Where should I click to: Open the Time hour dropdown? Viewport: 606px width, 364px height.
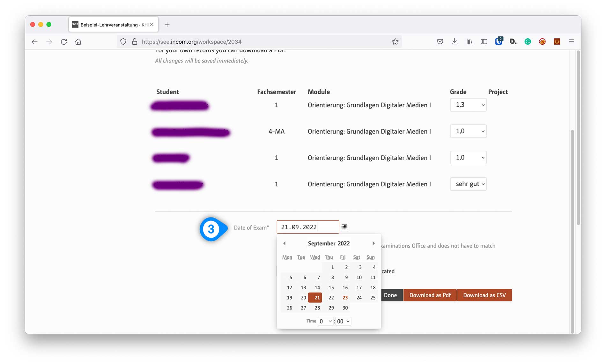pos(326,321)
